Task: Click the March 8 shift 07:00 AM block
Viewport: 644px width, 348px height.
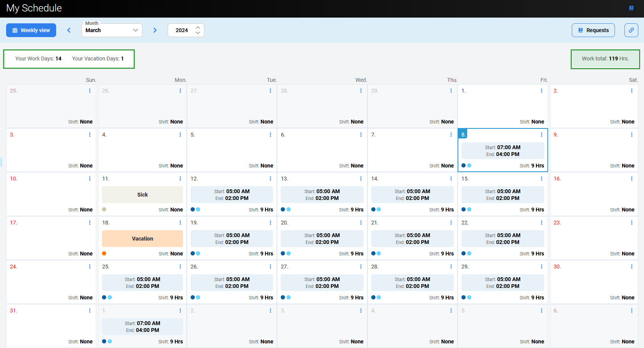Action: tap(502, 151)
